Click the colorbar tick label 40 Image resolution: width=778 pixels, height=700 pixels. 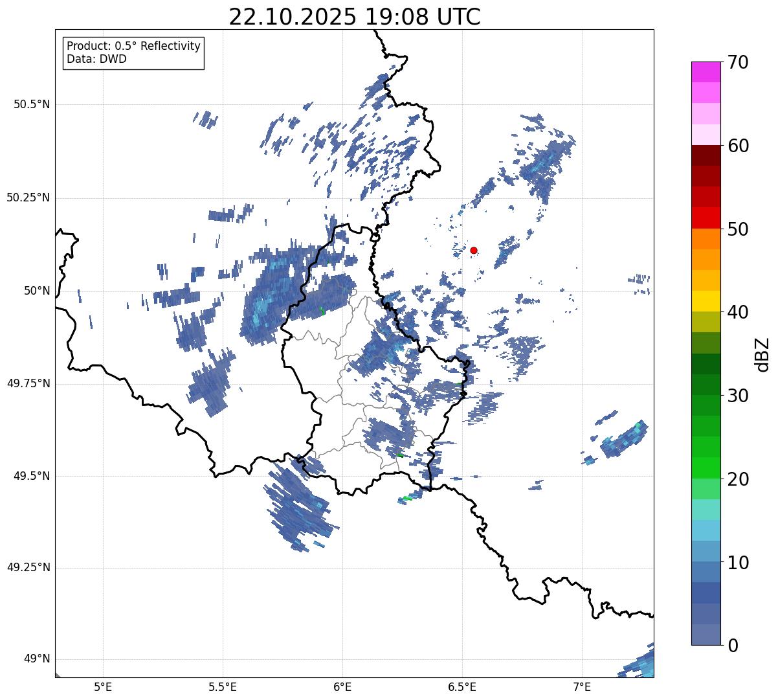[x=738, y=312]
